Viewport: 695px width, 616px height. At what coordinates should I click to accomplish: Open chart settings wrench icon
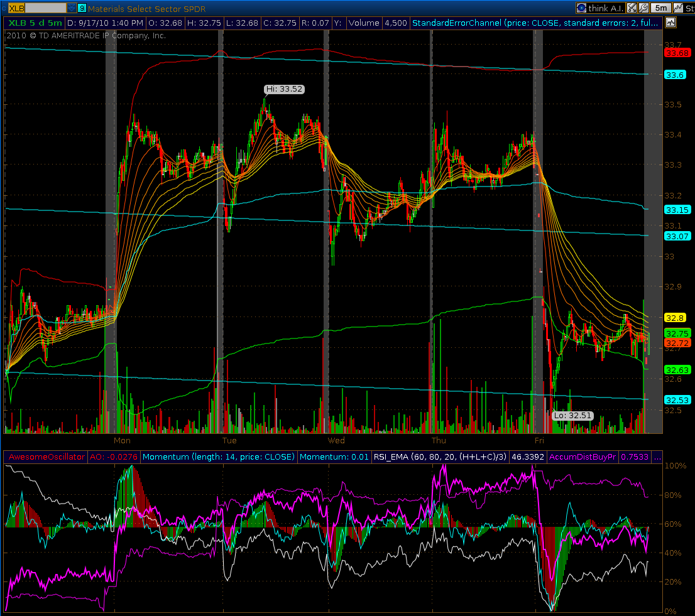643,8
